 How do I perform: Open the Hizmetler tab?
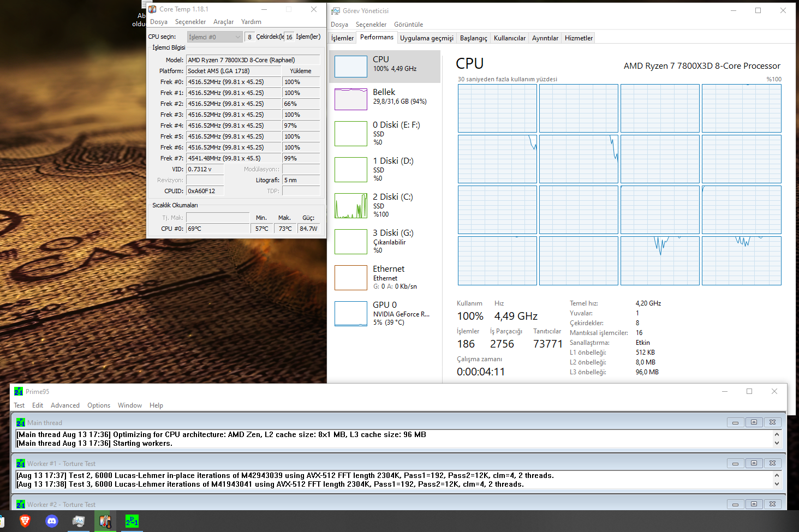point(579,38)
